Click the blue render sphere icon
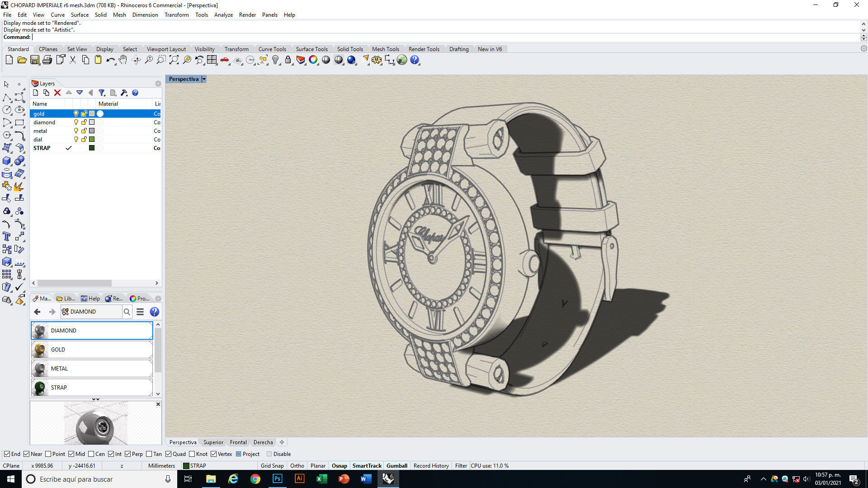 pos(351,60)
